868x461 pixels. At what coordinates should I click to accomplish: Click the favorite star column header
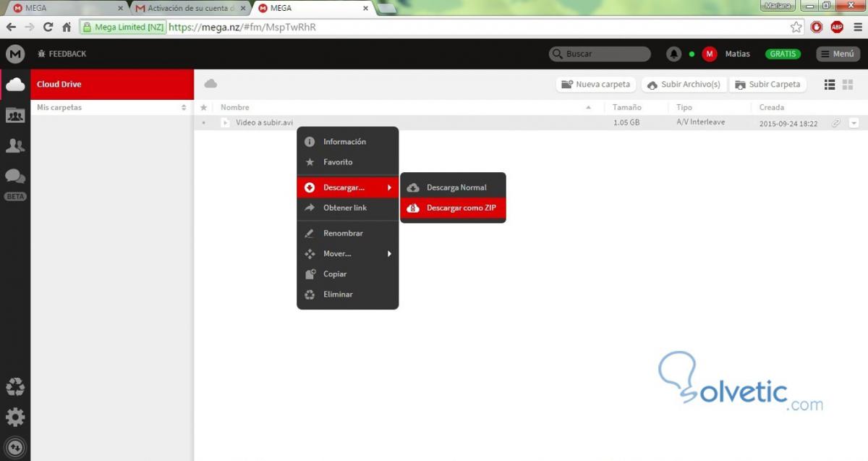pos(204,107)
